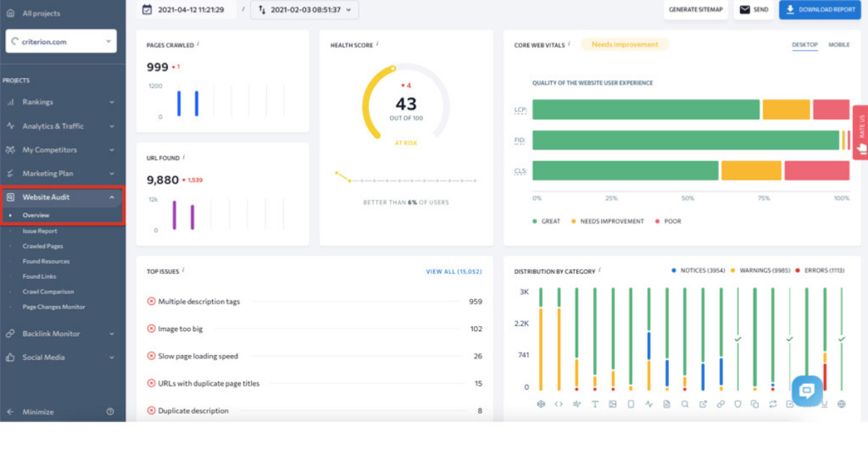Click the My Competitors people icon
The width and height of the screenshot is (868, 454).
pos(11,150)
